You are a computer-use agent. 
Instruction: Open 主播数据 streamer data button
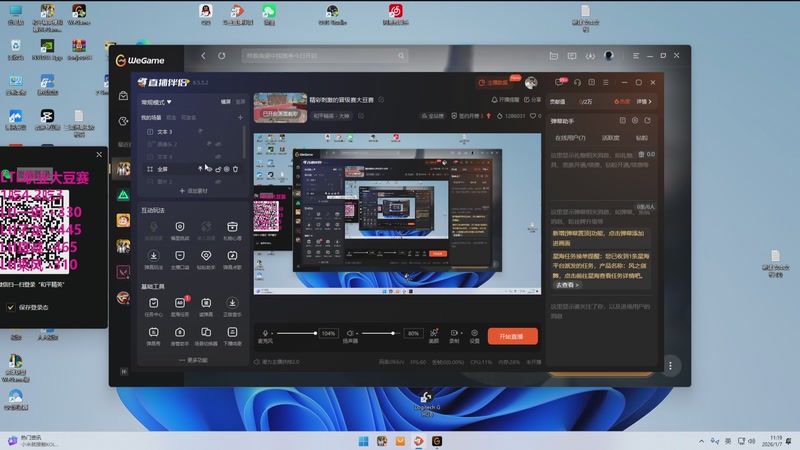pos(493,83)
